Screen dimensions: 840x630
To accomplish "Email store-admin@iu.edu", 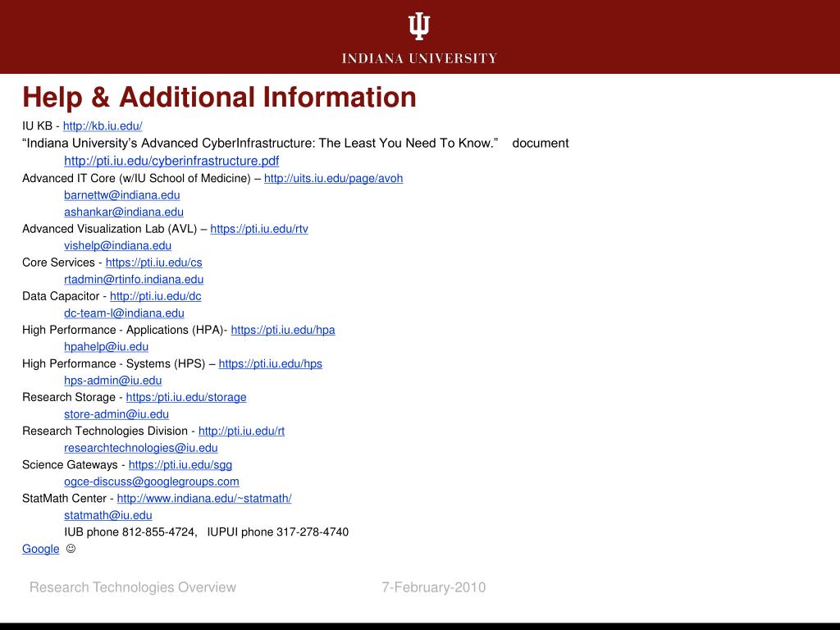I will pos(116,414).
